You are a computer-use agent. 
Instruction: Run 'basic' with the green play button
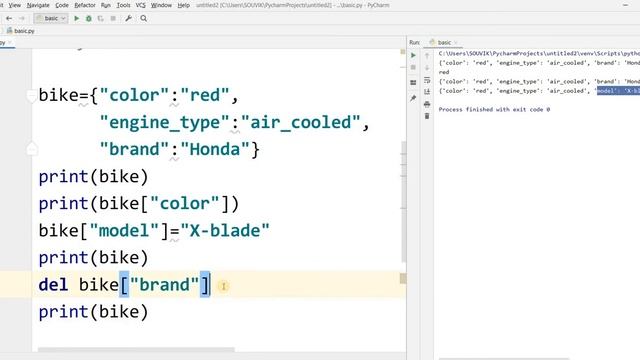pos(76,18)
